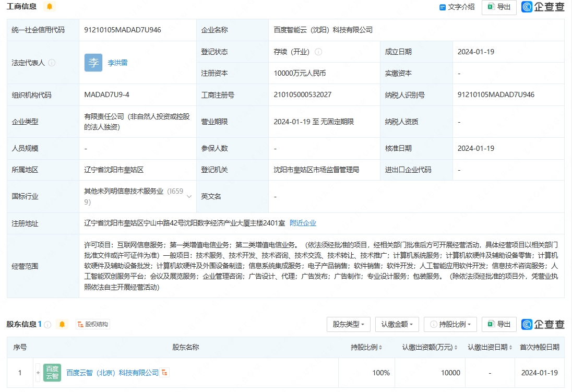
Task: Click info icon next to 股东信息 heading
Action: 47,325
